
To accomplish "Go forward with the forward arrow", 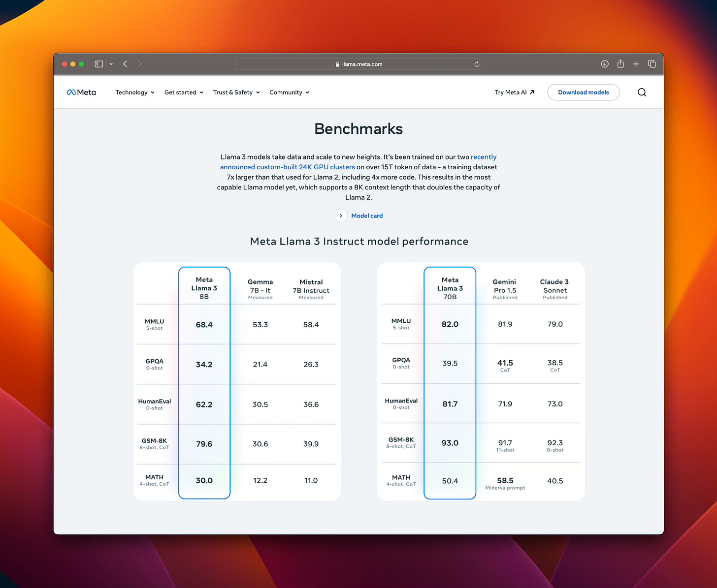I will pos(140,64).
